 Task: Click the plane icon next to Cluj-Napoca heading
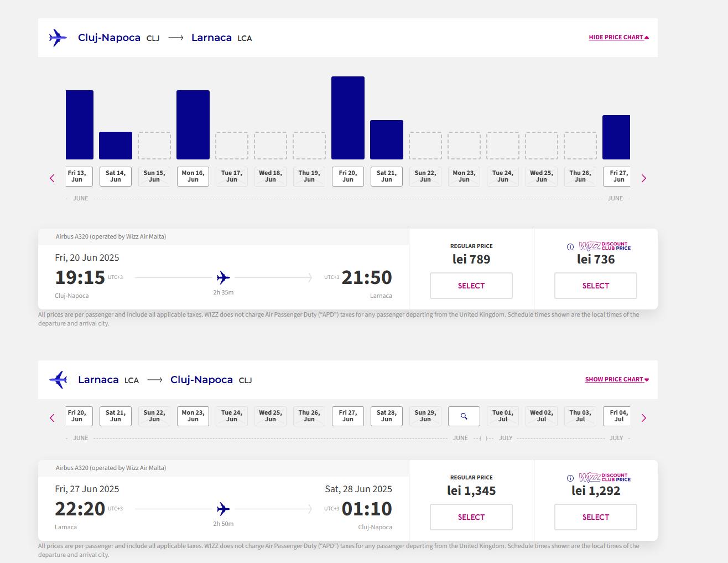(58, 38)
